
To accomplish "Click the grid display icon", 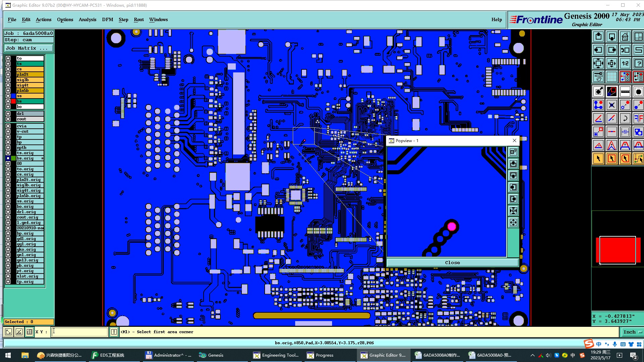I will (611, 77).
